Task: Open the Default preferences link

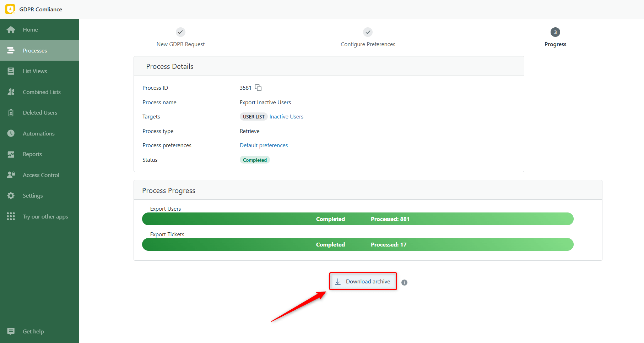Action: (x=264, y=145)
